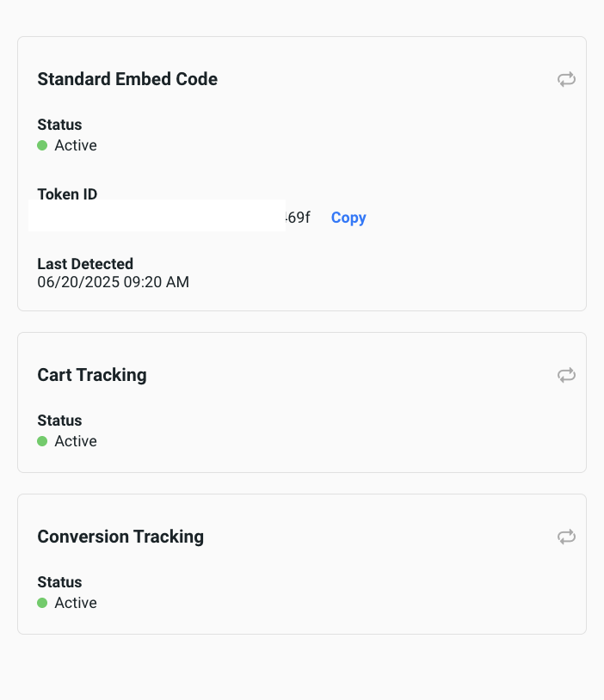This screenshot has width=604, height=700.
Task: Copy the Token ID value
Action: (x=348, y=218)
